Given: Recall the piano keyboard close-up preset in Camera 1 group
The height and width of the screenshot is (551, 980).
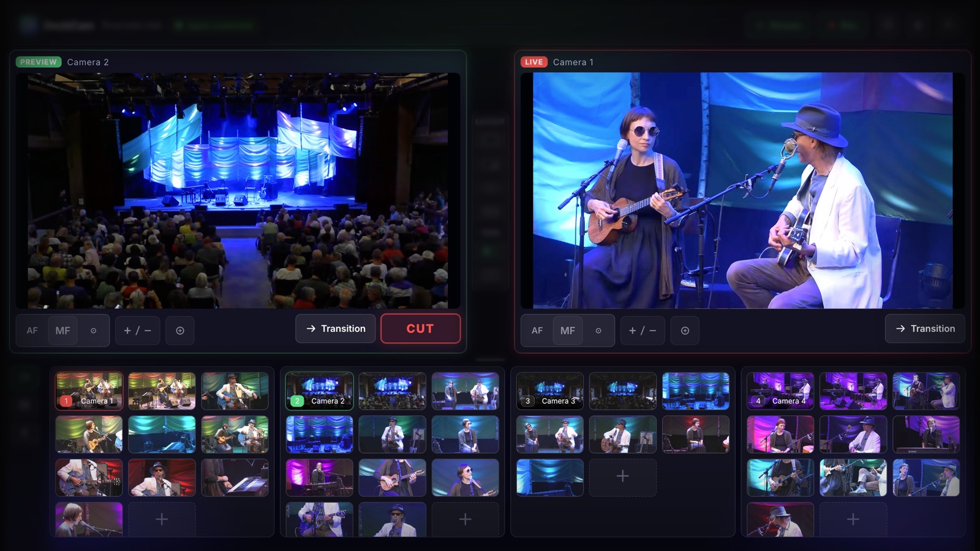Looking at the screenshot, I should [x=235, y=478].
